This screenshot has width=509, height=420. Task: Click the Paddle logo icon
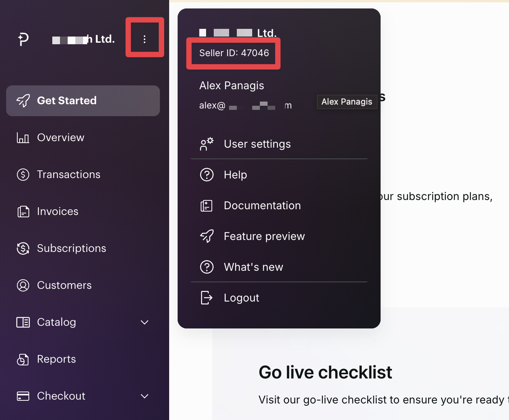coord(23,39)
